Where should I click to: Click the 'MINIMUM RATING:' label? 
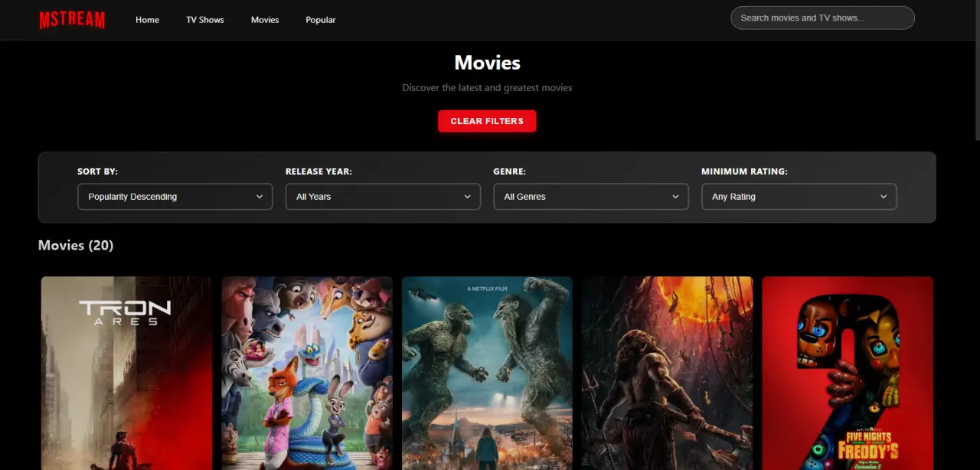[744, 171]
